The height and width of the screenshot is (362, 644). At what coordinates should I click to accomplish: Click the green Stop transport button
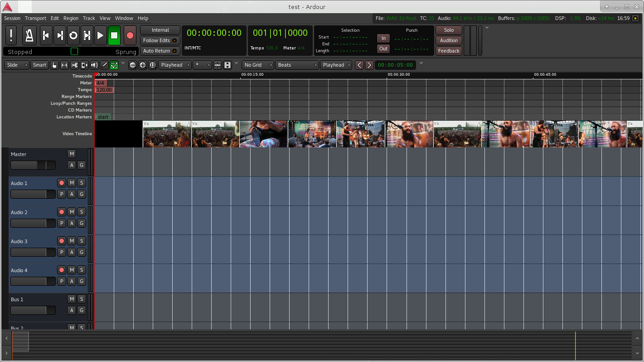tap(114, 35)
